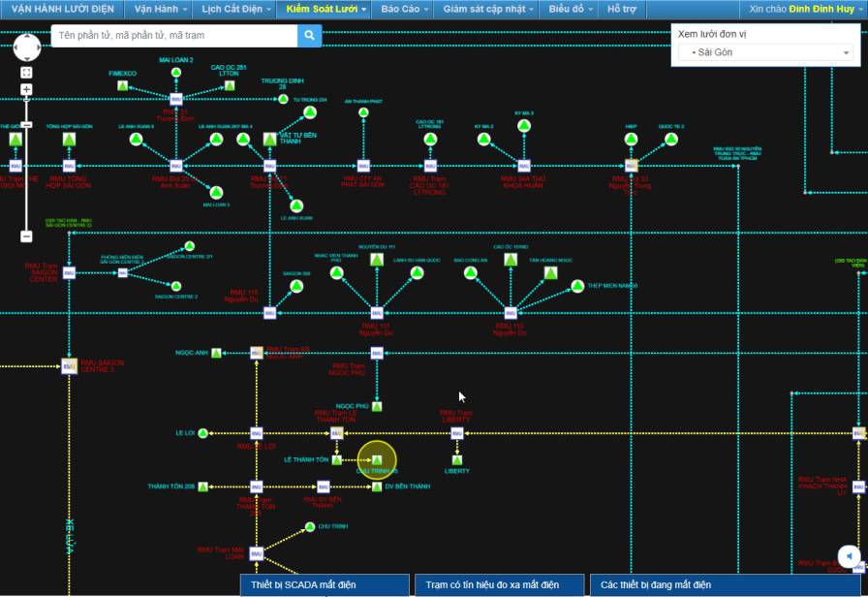Click the RMU Tram NGỌC PHÚ node

click(377, 353)
